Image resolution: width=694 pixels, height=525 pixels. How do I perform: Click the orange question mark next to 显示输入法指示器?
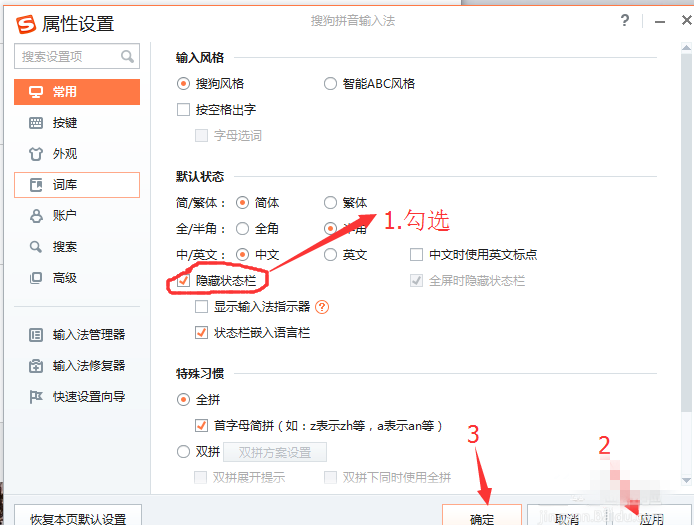322,307
